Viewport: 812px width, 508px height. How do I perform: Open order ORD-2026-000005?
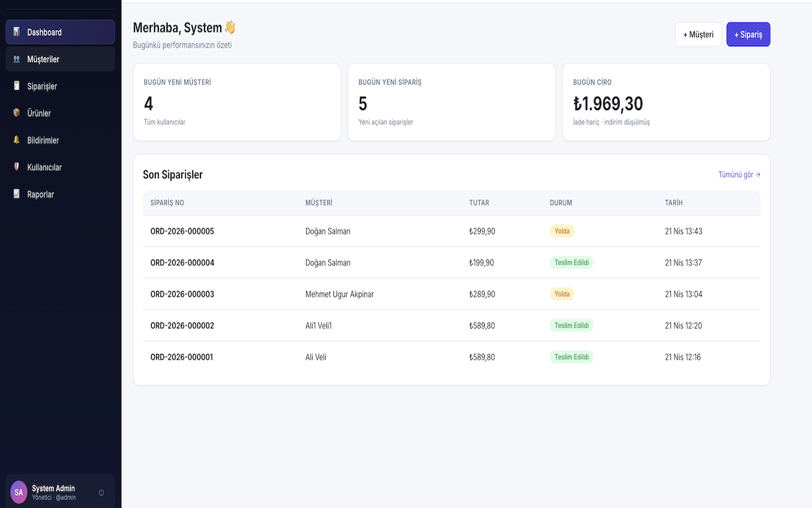(x=182, y=231)
